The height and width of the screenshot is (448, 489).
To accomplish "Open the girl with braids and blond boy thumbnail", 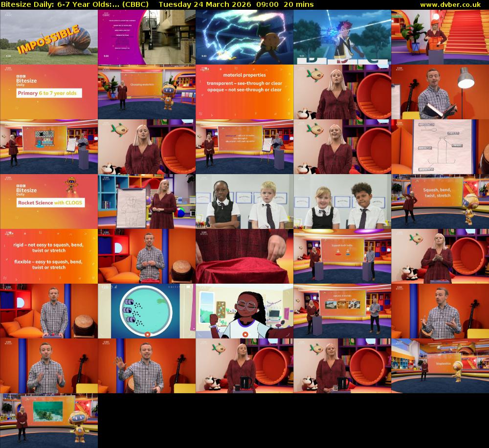I will 244,202.
